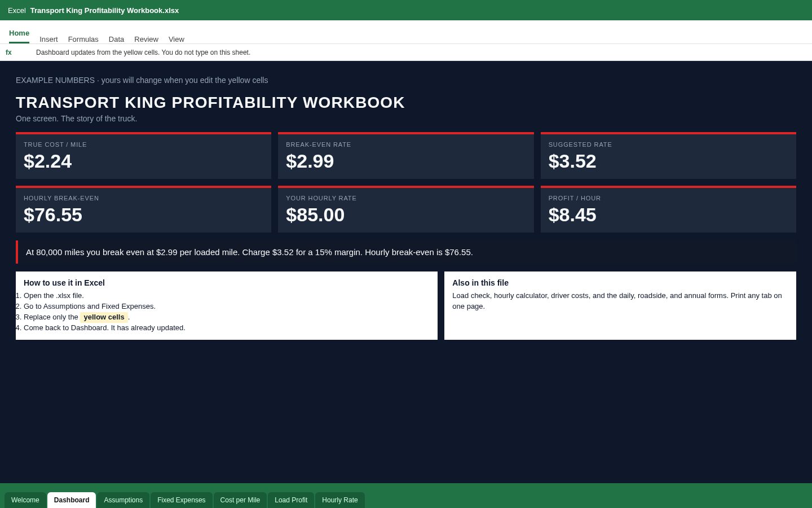Open the View ribbon tab
The width and height of the screenshot is (812, 508).
176,40
